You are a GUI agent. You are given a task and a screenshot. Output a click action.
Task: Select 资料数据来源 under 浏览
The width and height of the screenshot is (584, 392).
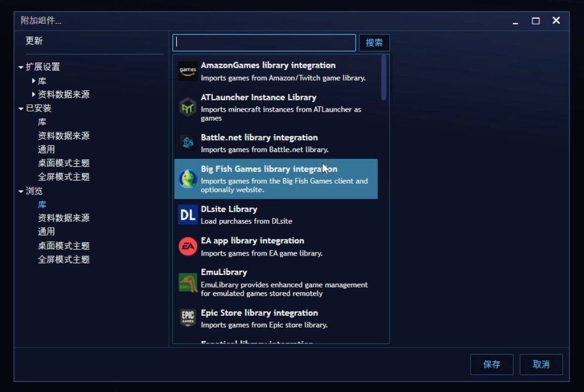coord(64,218)
